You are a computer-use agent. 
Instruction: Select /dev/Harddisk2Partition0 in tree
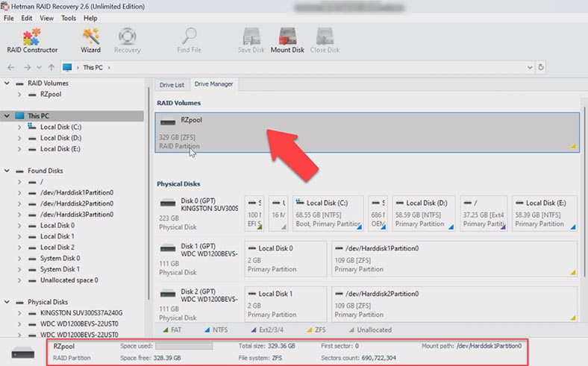77,203
